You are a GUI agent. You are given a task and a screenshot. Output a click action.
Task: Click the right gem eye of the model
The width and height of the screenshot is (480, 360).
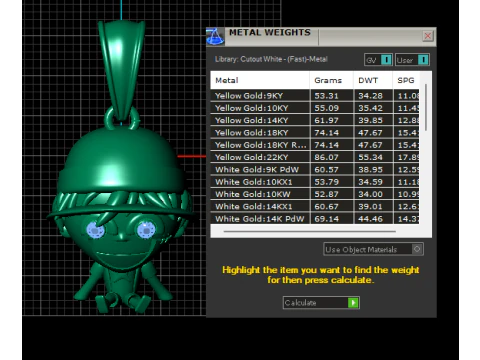pyautogui.click(x=146, y=230)
